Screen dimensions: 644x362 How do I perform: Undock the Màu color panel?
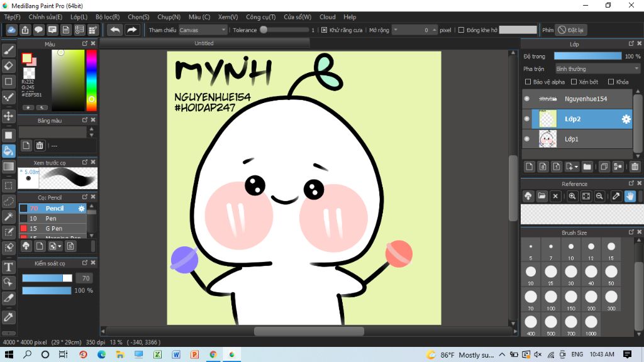(85, 43)
